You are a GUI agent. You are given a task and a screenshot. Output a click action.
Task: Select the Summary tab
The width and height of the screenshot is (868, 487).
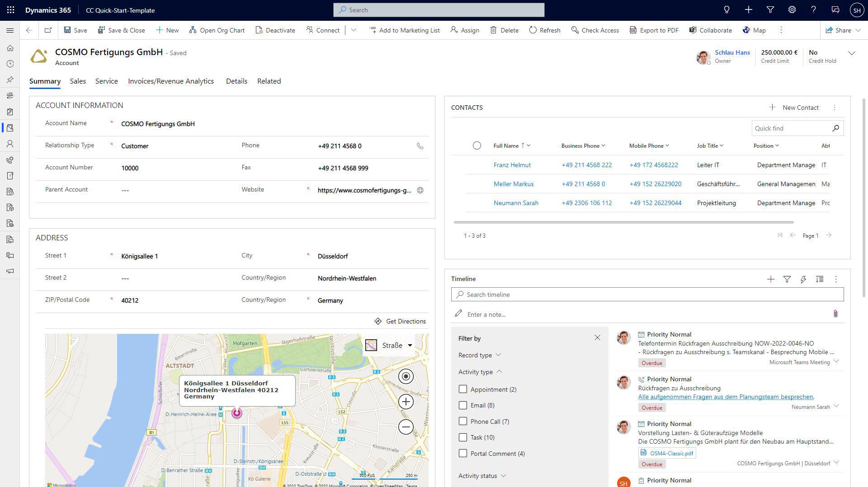[x=45, y=81]
